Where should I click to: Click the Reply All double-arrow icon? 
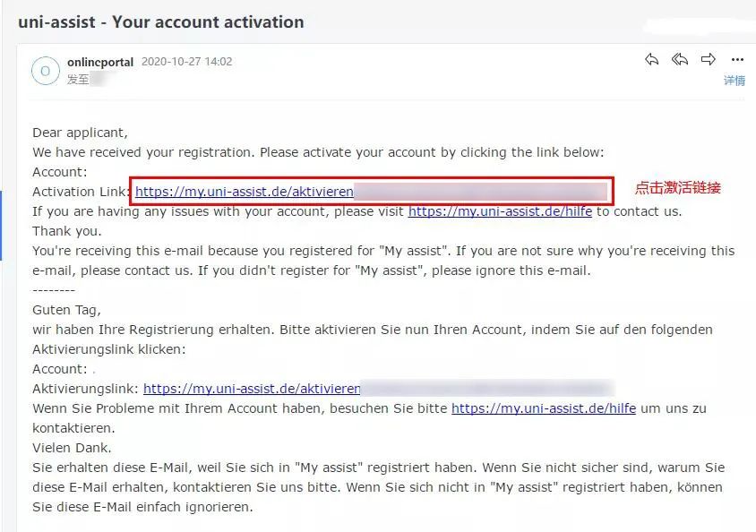click(680, 60)
